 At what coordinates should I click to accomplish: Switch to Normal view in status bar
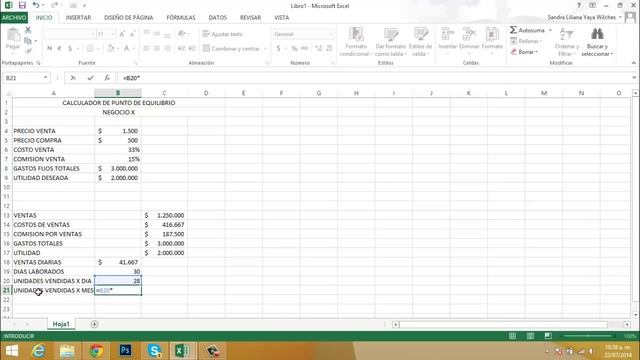coord(512,336)
